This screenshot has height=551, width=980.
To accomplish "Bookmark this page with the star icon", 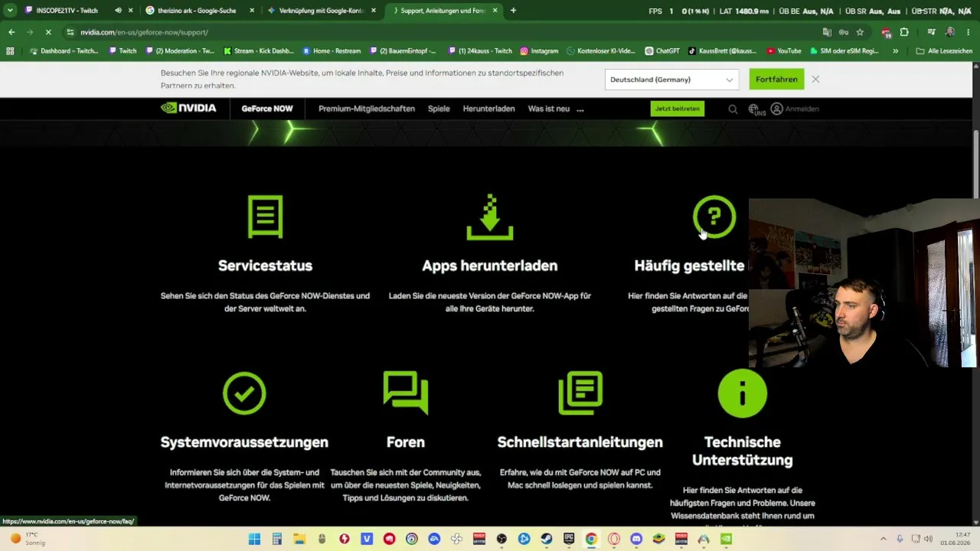I will (x=860, y=32).
